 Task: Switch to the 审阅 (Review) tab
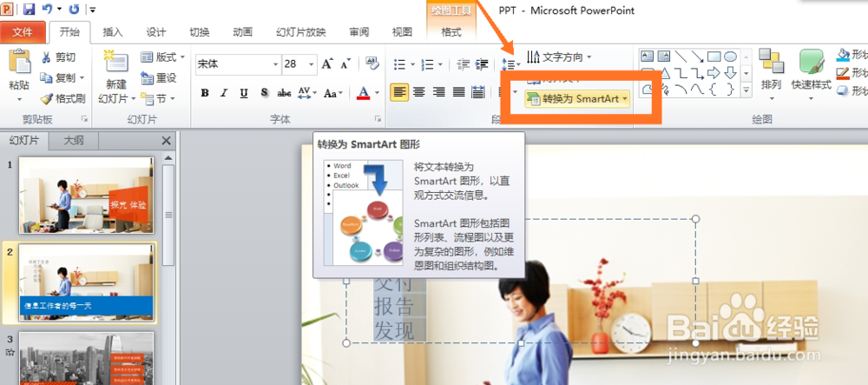(x=359, y=32)
